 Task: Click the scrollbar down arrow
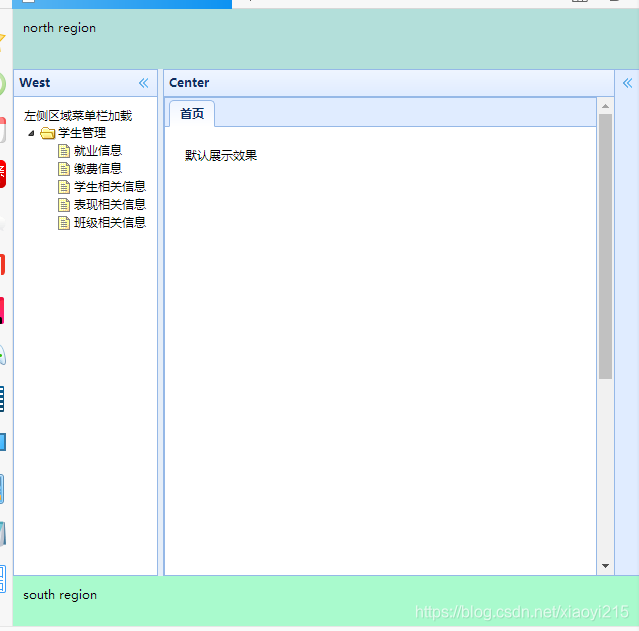click(605, 566)
